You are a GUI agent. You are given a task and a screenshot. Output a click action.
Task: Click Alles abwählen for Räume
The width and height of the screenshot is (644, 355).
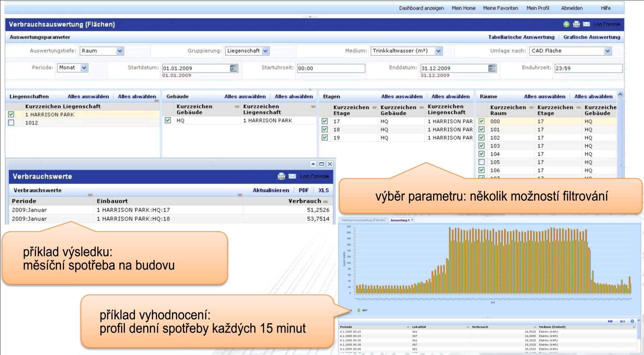pos(593,96)
